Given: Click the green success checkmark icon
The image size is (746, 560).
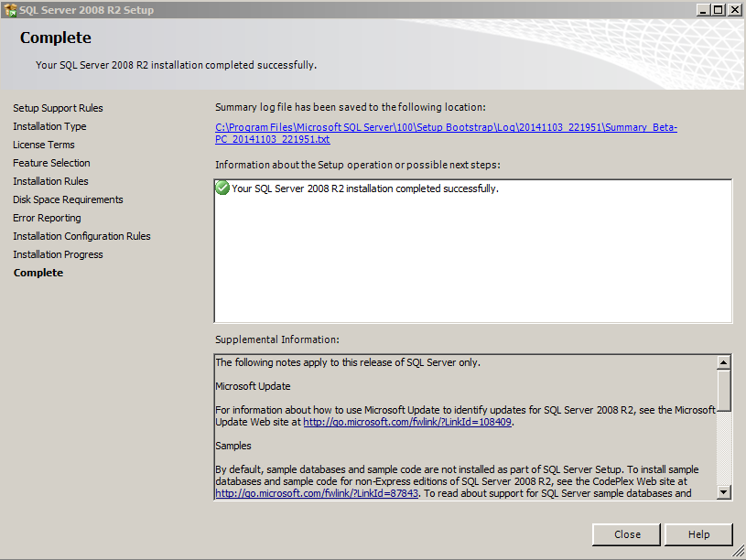Looking at the screenshot, I should point(222,188).
